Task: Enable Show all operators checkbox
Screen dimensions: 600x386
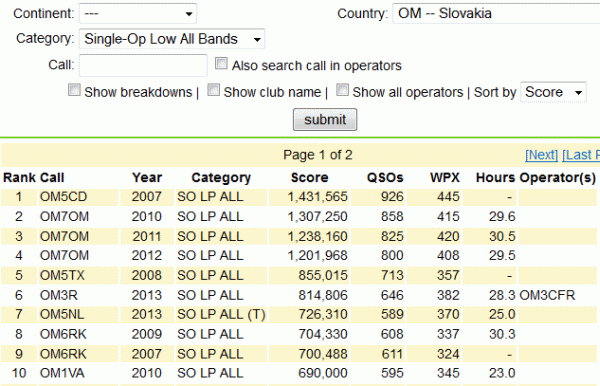Action: coord(342,90)
